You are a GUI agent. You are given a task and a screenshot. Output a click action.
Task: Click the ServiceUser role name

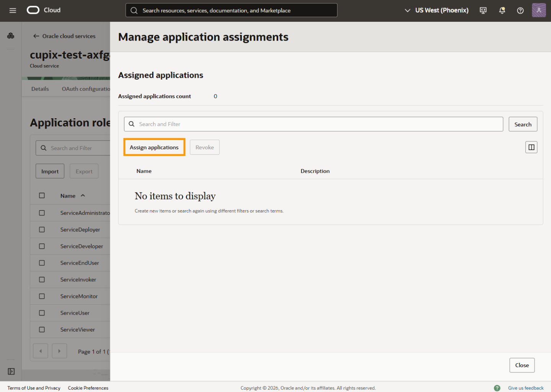75,313
